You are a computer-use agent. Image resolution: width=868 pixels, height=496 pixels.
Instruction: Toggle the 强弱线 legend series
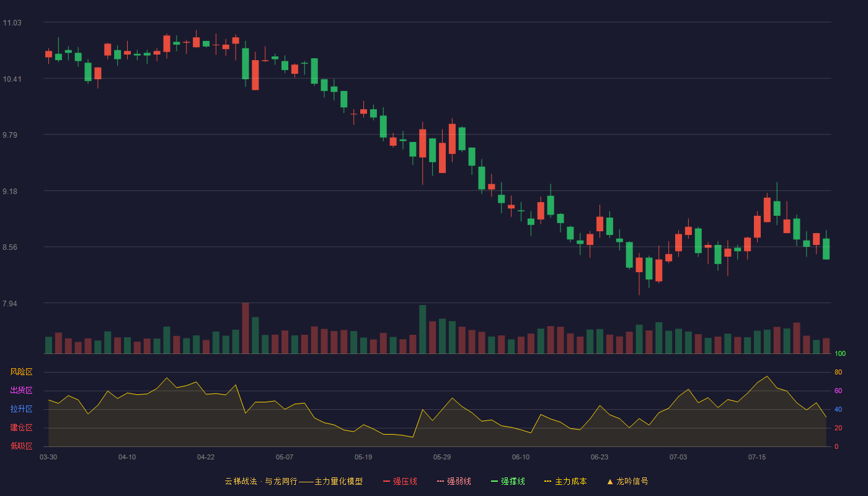(x=454, y=481)
